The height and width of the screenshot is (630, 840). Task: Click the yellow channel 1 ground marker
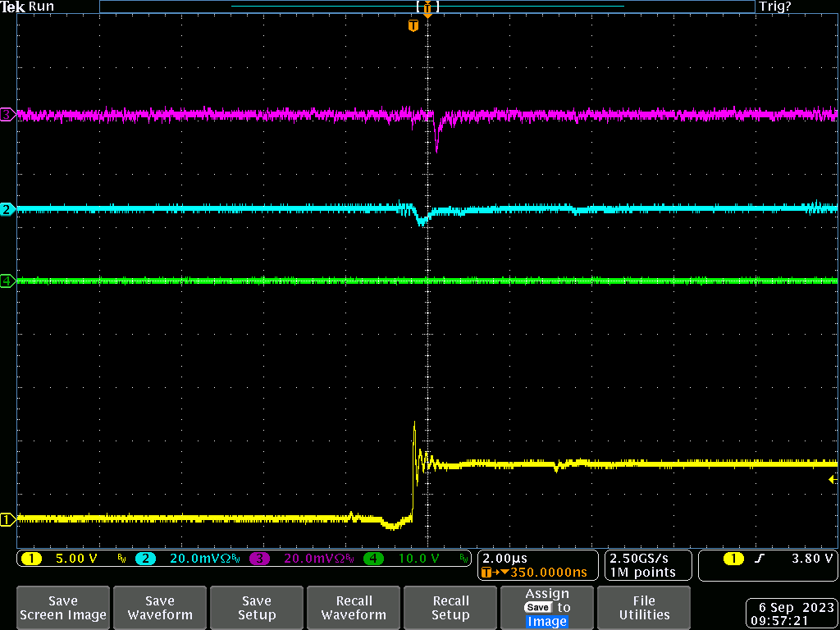coord(7,519)
